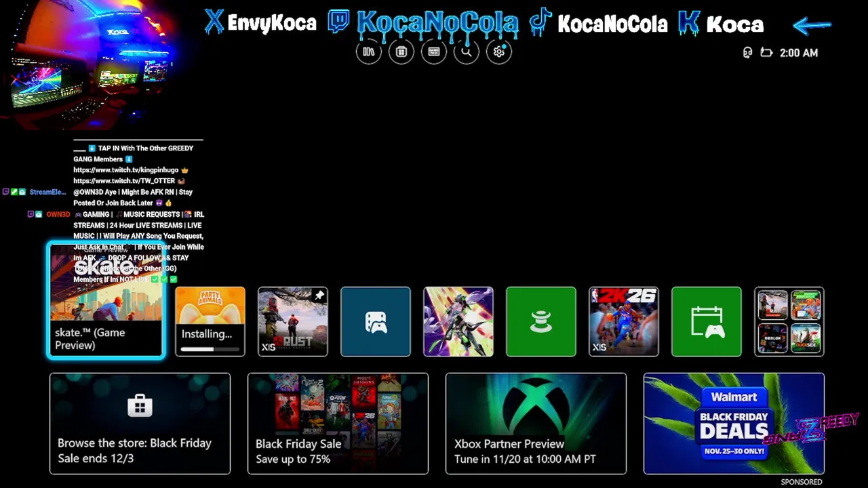Image resolution: width=868 pixels, height=488 pixels.
Task: Click the twitch.tv/kingpinhugo link in chat
Action: tap(125, 170)
